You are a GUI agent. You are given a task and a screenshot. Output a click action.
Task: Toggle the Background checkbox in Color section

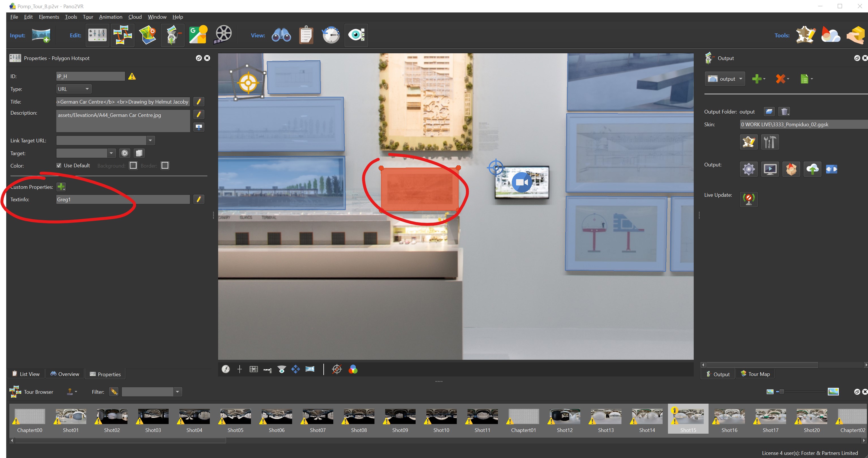tap(132, 166)
